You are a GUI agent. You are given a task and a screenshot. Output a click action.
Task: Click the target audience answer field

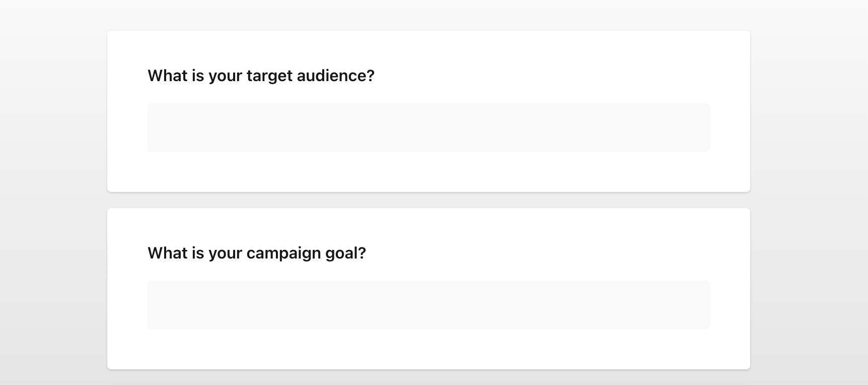(x=428, y=127)
